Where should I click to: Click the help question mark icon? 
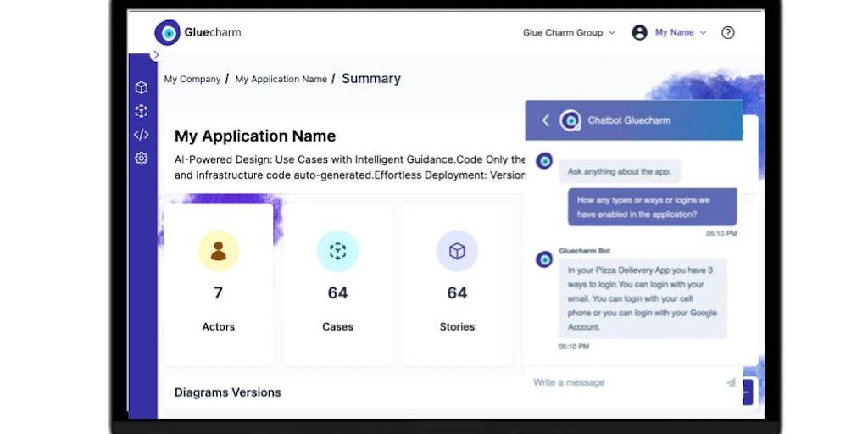(727, 33)
